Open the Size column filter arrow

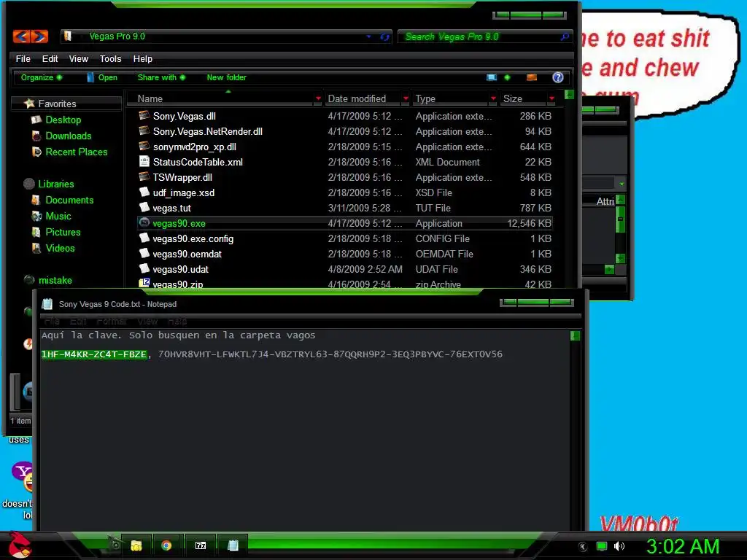(551, 98)
